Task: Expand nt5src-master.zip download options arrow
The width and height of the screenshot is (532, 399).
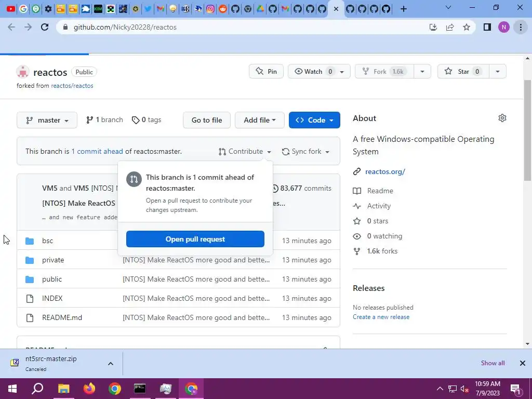Action: click(x=111, y=364)
